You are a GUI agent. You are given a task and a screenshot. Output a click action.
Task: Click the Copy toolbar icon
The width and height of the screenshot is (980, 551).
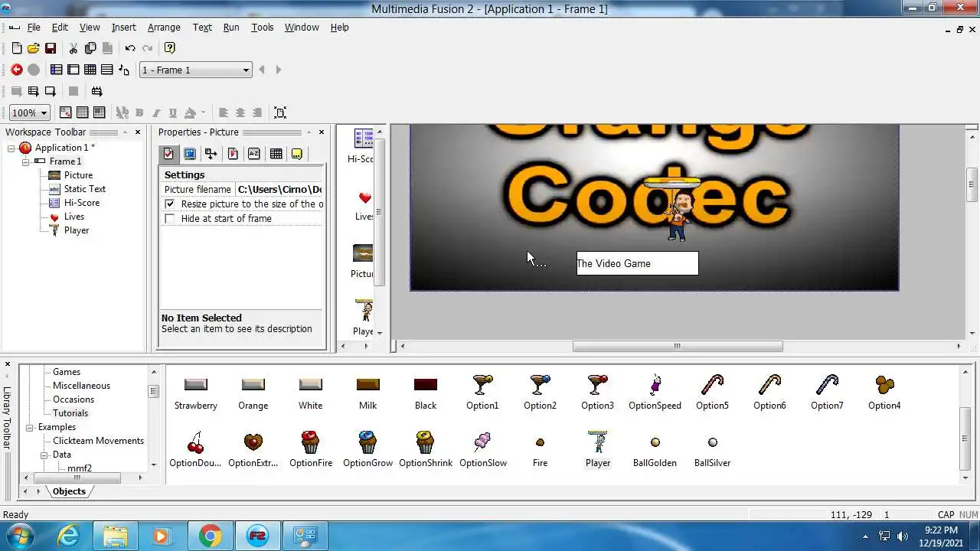click(x=90, y=48)
